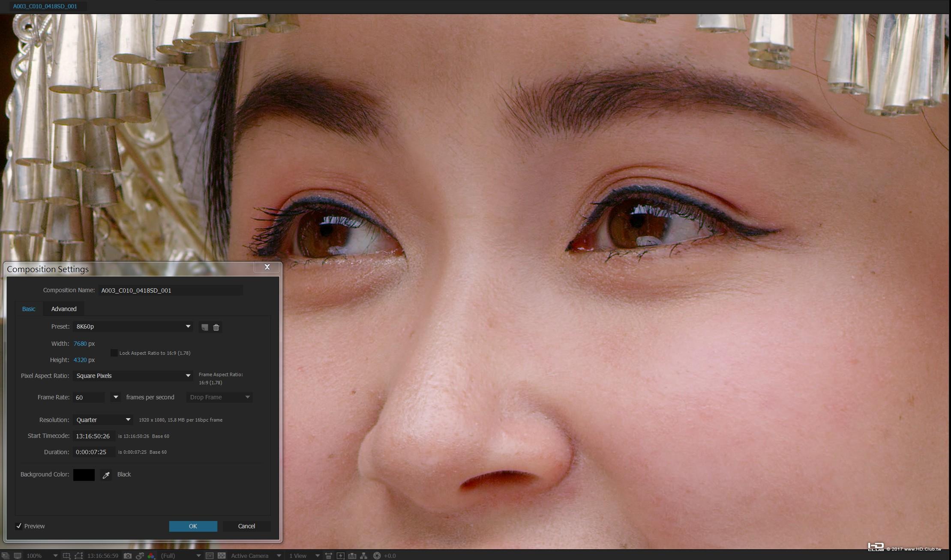
Task: Click the show channel RGB icon
Action: 151,556
